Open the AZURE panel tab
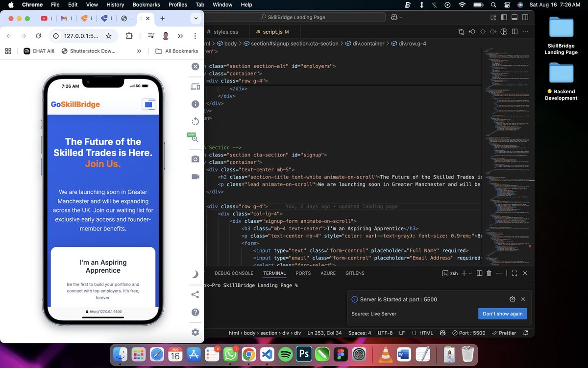This screenshot has height=368, width=588. pyautogui.click(x=329, y=273)
